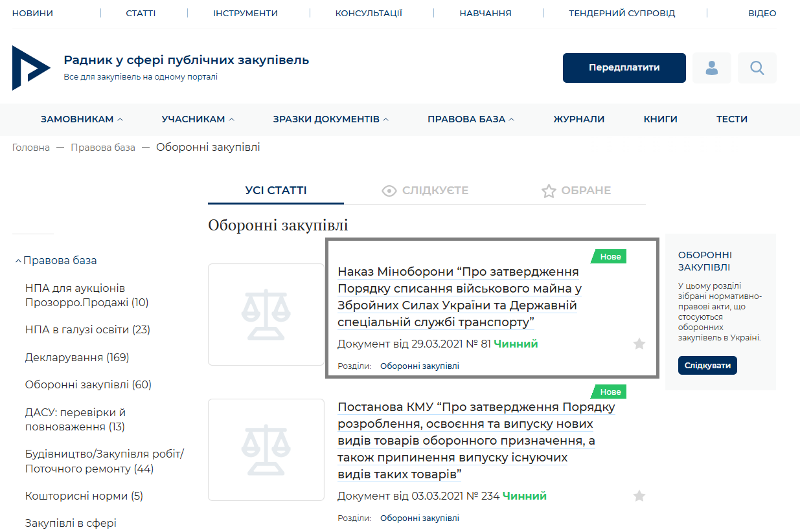The height and width of the screenshot is (532, 800).
Task: Click the scales thumbnail of second document
Action: [266, 450]
